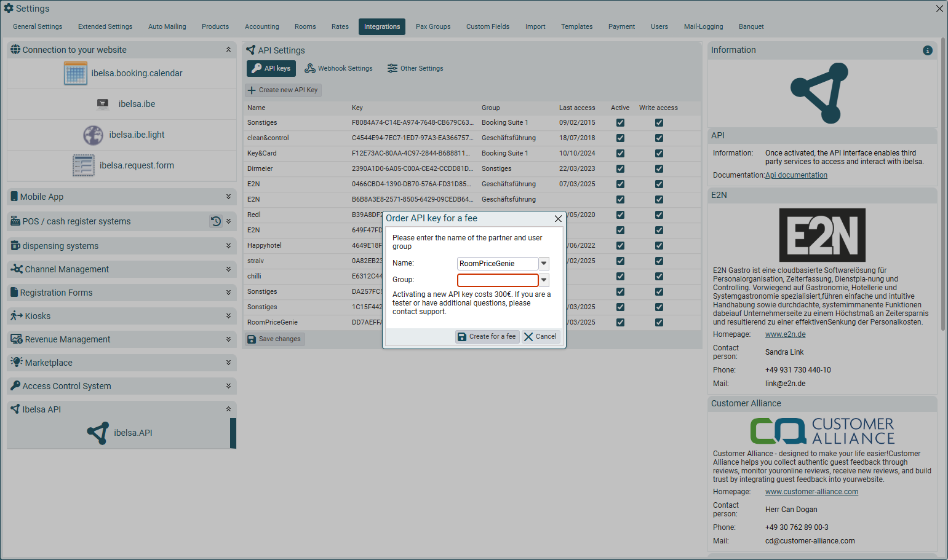
Task: Toggle Active checkbox for clean&control
Action: (x=620, y=138)
